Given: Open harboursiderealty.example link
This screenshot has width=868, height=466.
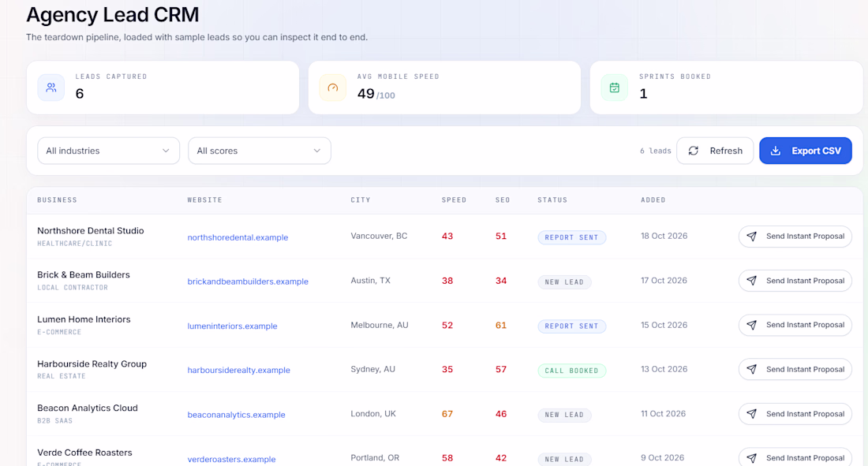Looking at the screenshot, I should coord(238,371).
